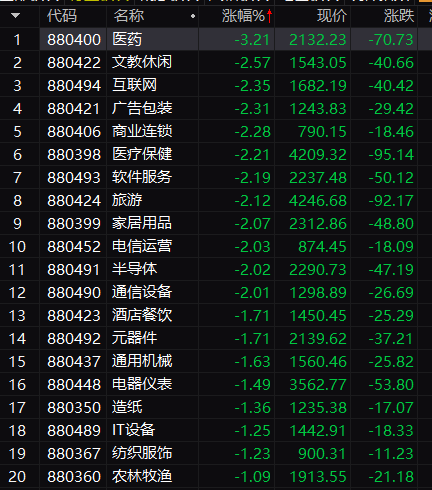Click price 2290.73
Image resolution: width=432 pixels, height=490 pixels.
318,270
